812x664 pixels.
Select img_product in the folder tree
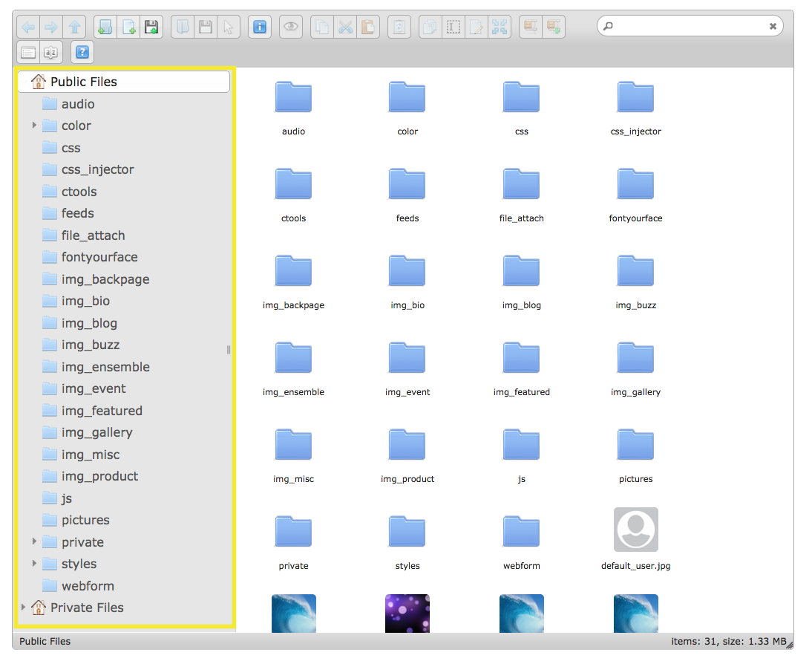[x=100, y=476]
